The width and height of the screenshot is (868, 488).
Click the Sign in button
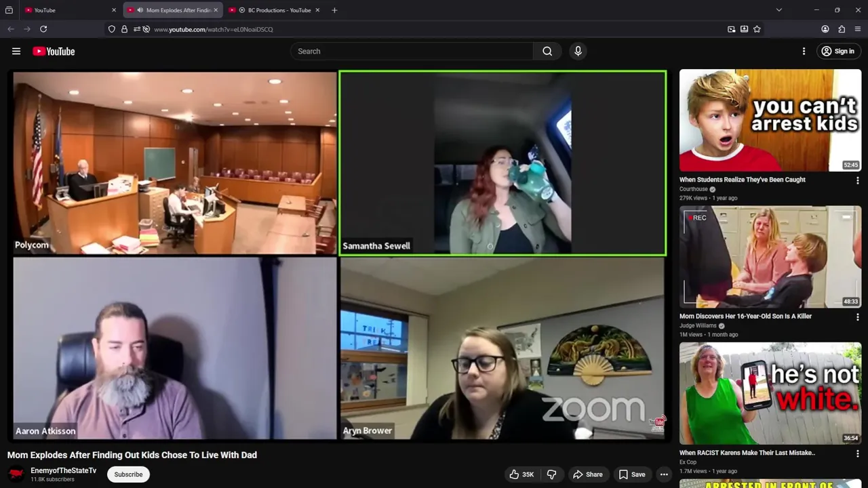point(838,52)
